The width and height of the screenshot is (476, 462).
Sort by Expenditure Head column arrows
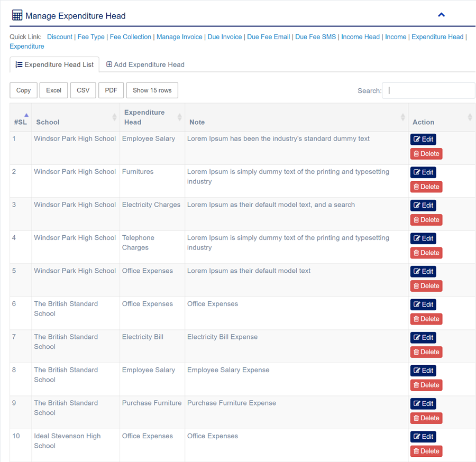point(179,117)
